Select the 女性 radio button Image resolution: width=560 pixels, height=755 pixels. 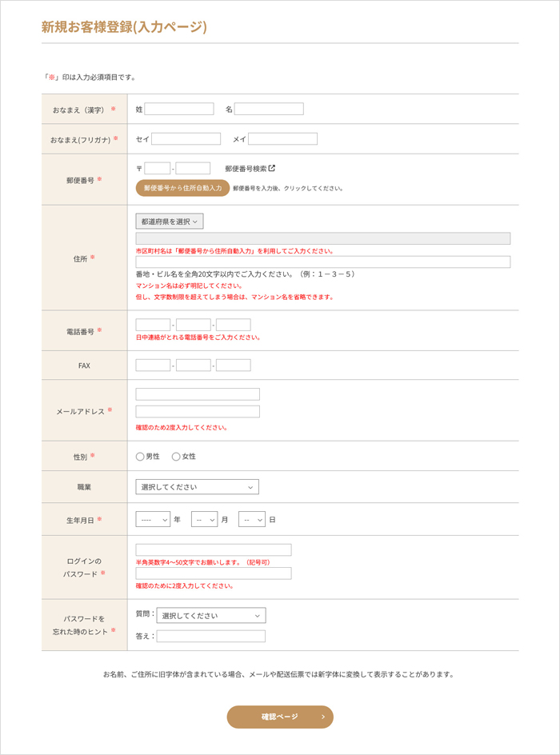(x=176, y=457)
